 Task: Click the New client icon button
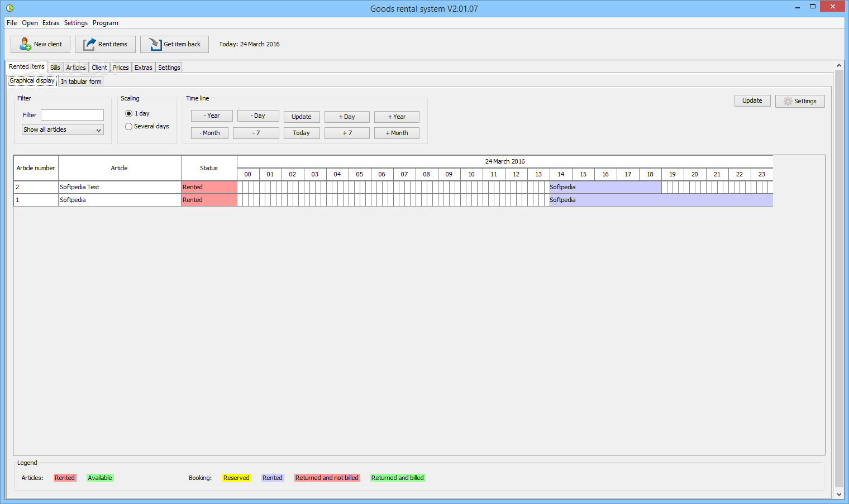(40, 44)
